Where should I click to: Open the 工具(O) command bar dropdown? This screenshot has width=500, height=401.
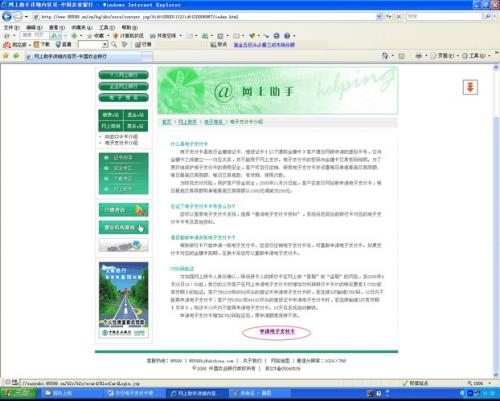coord(476,56)
